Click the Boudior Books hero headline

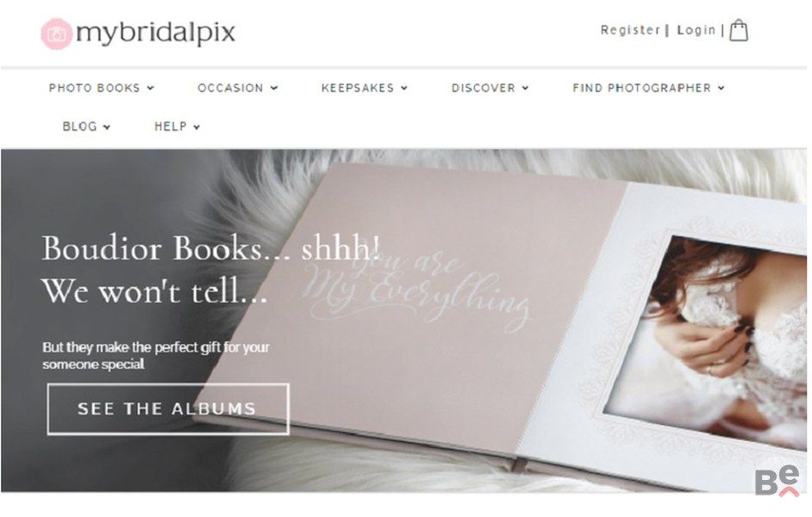click(211, 270)
